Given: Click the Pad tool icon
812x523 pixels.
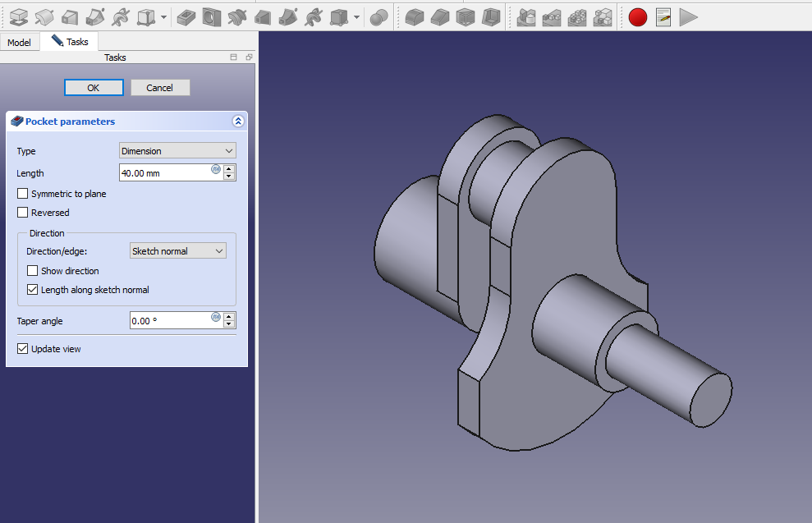Looking at the screenshot, I should (18, 16).
